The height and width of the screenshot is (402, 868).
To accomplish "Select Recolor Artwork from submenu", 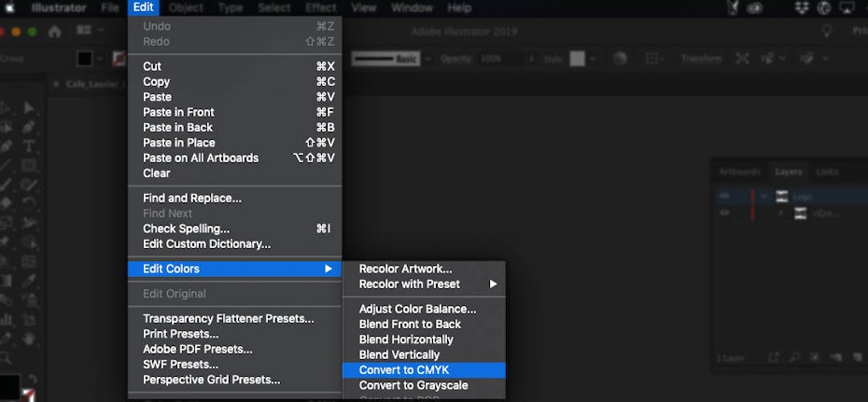I will [405, 269].
